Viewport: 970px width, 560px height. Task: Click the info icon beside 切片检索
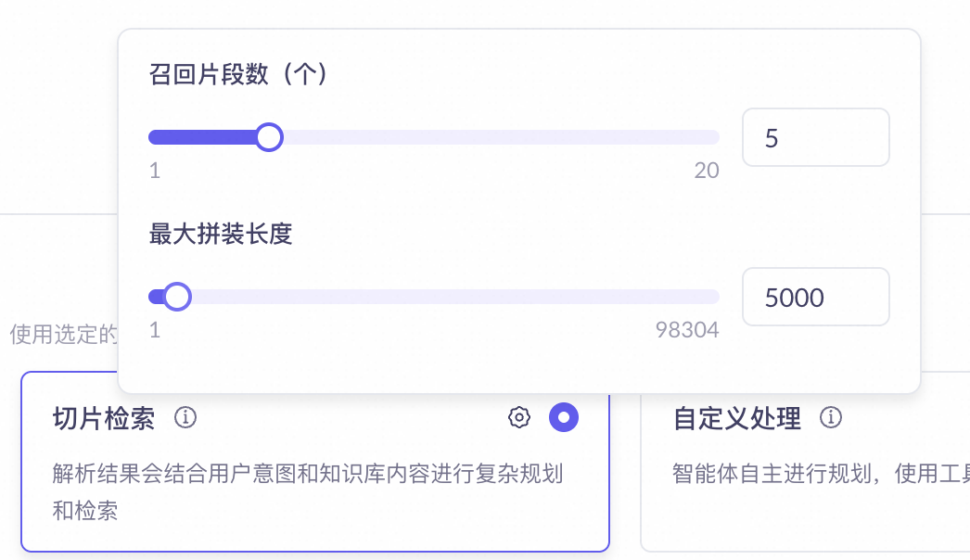[185, 417]
